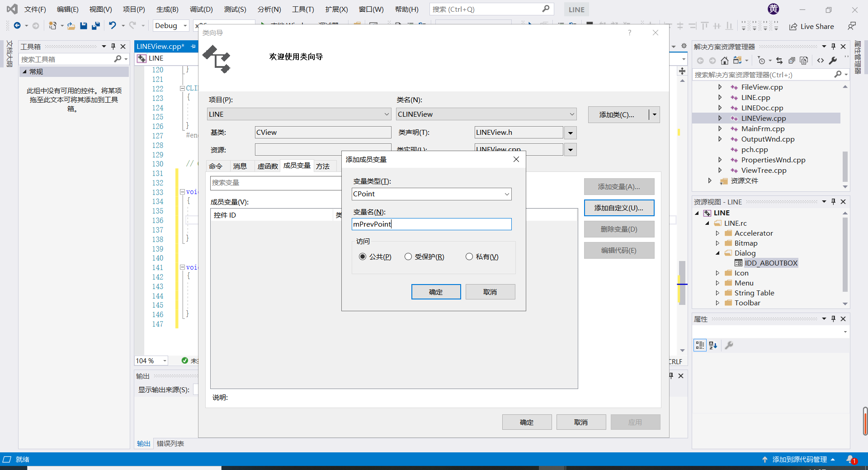
Task: Sort properties alphabetically in the Properties panel
Action: 713,345
